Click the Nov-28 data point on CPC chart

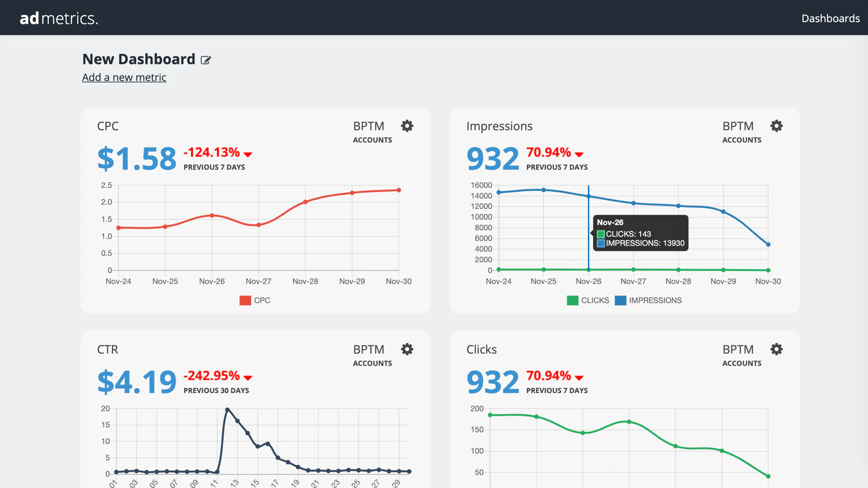pos(305,202)
